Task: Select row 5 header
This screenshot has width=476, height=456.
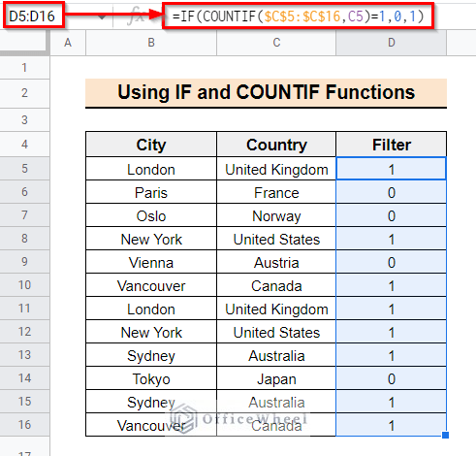Action: click(24, 169)
